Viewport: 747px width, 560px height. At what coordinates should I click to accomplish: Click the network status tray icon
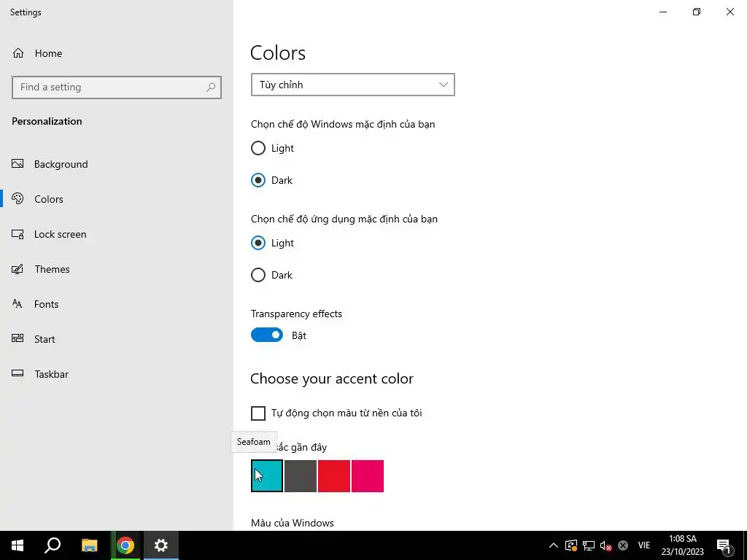click(x=589, y=545)
